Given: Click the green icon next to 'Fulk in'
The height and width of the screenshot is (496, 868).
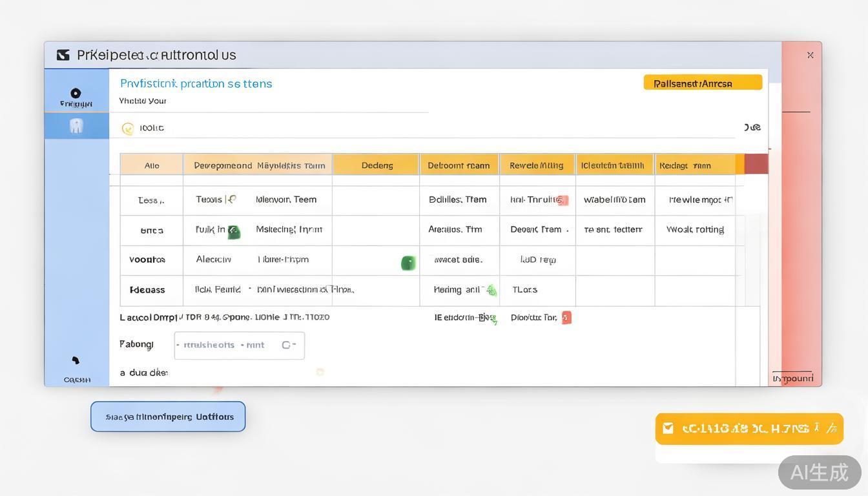Looking at the screenshot, I should (x=234, y=232).
